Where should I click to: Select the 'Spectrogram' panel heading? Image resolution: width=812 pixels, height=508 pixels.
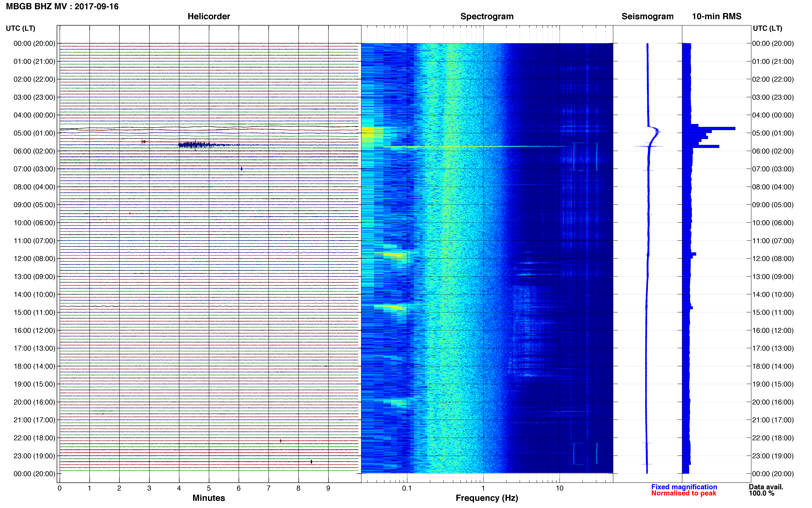(487, 16)
